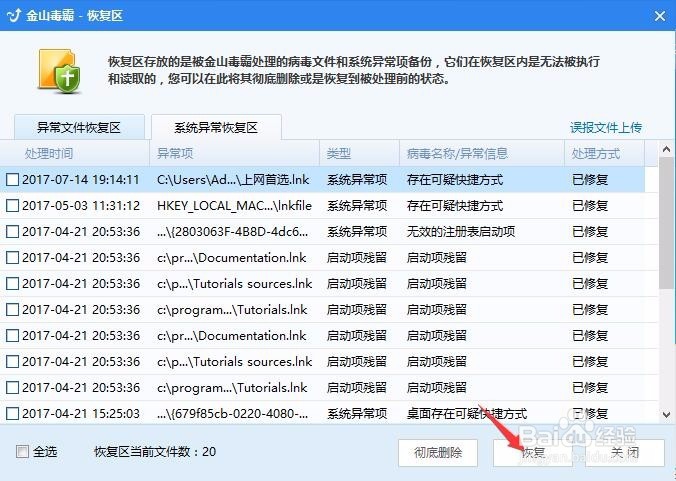The width and height of the screenshot is (676, 481).
Task: Click the 恢复 button
Action: [x=533, y=453]
